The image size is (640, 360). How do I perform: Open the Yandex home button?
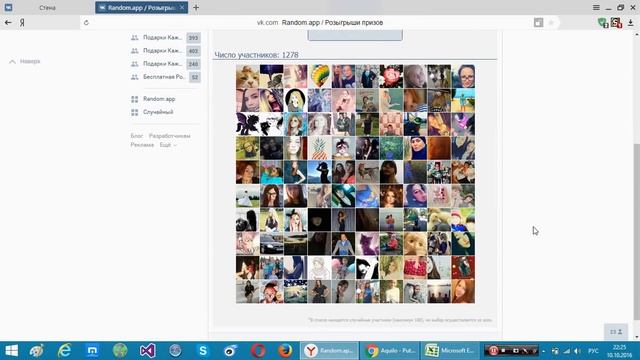(22, 23)
